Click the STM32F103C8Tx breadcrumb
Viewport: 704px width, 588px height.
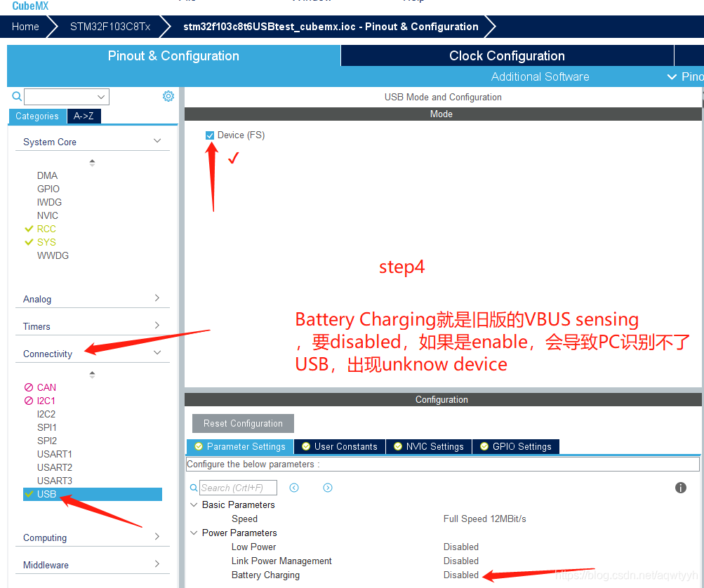pyautogui.click(x=110, y=27)
